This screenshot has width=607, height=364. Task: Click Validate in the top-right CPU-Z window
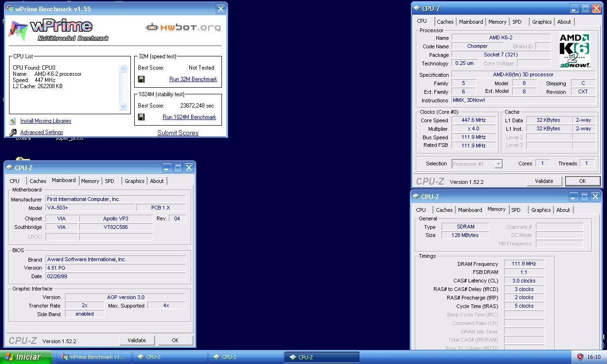click(544, 181)
